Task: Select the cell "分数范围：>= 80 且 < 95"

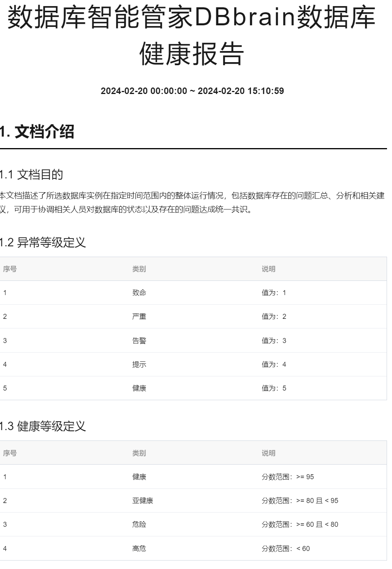Action: pos(300,501)
